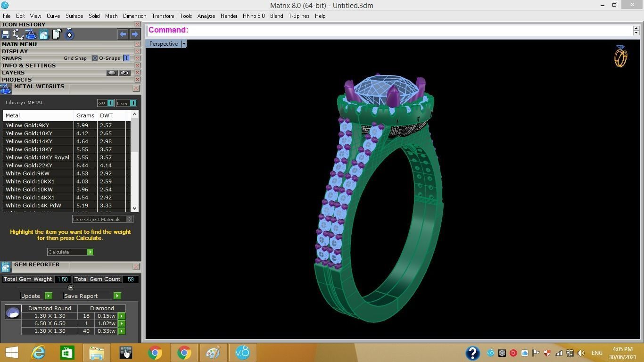This screenshot has width=644, height=362.
Task: Collapse Gem Reporter totals with round arrow
Action: point(71,288)
